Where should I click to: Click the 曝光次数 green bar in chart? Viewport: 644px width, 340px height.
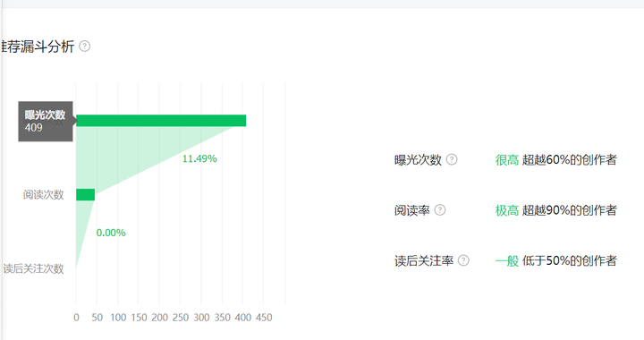(x=161, y=121)
